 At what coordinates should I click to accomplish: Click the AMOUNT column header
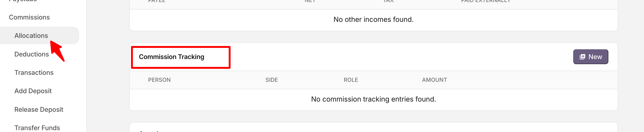click(434, 80)
